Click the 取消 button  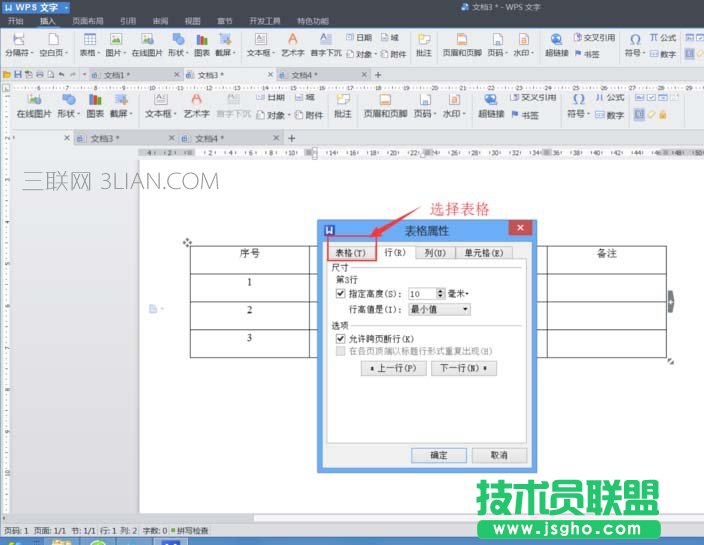point(499,455)
